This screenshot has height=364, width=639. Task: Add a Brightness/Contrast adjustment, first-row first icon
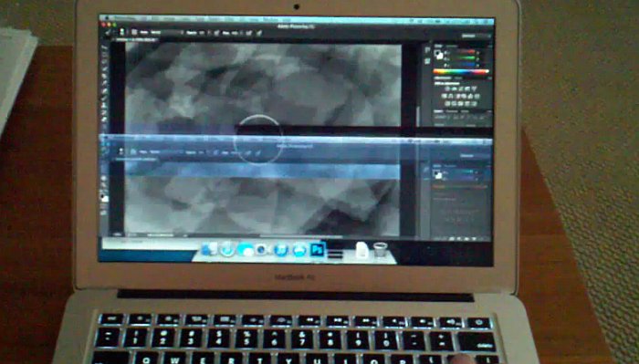click(447, 88)
